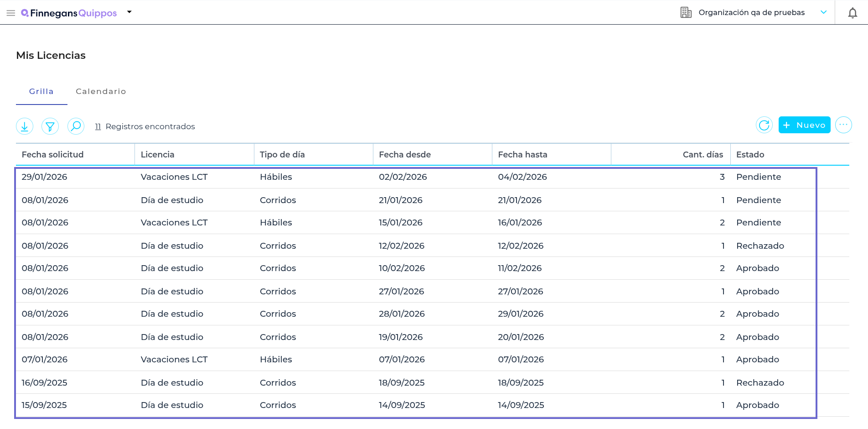Click the search magnifier icon

coord(76,126)
